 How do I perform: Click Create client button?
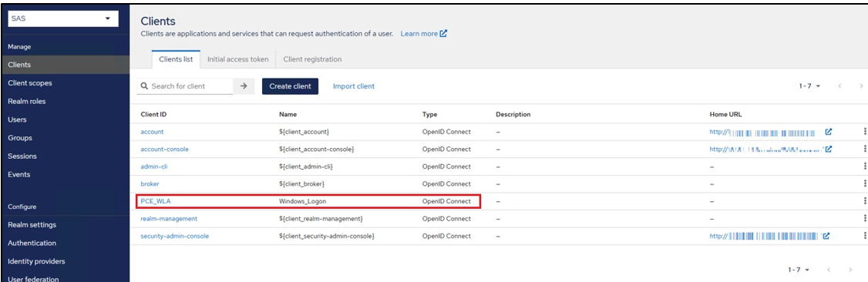point(290,86)
